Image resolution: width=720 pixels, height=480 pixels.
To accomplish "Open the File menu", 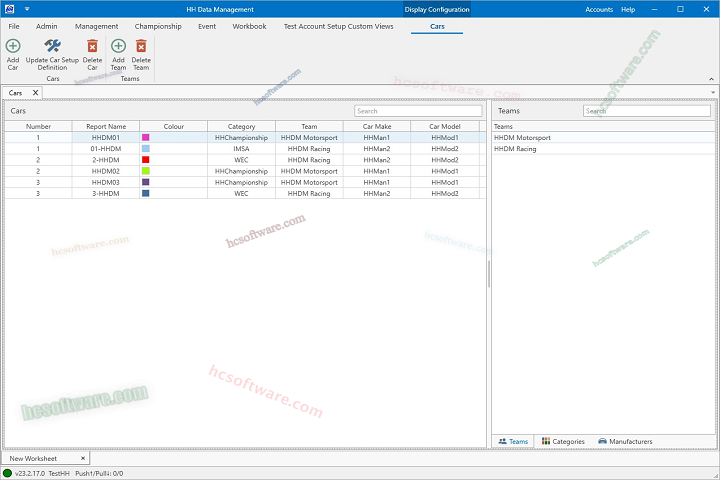I will (14, 26).
